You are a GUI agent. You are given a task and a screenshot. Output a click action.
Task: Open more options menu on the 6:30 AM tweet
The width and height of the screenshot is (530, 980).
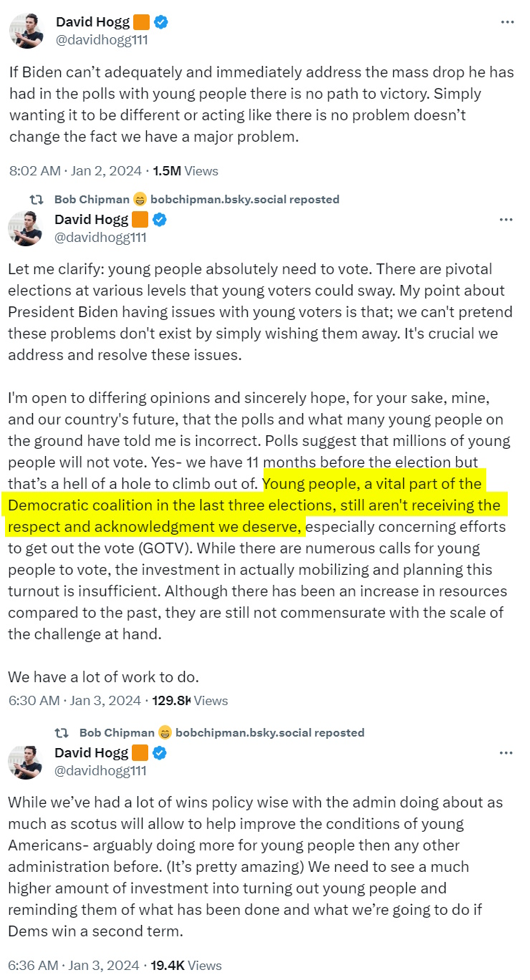(507, 219)
